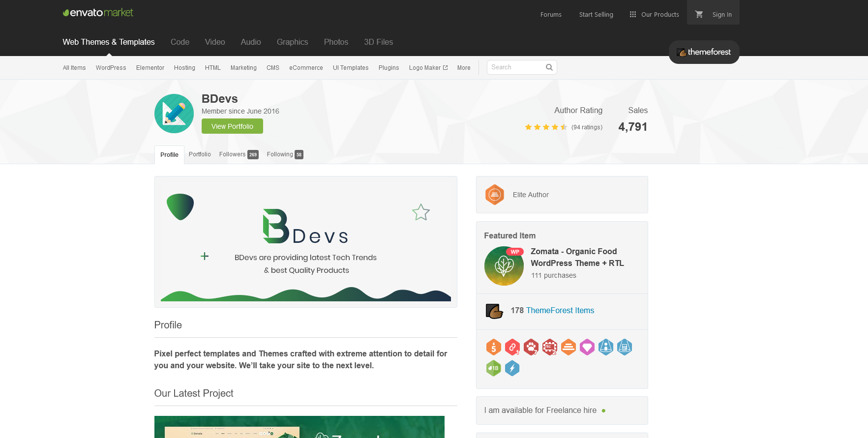Open the ThemeForest badge logo
Viewport: 868px width, 438px height.
coord(704,52)
